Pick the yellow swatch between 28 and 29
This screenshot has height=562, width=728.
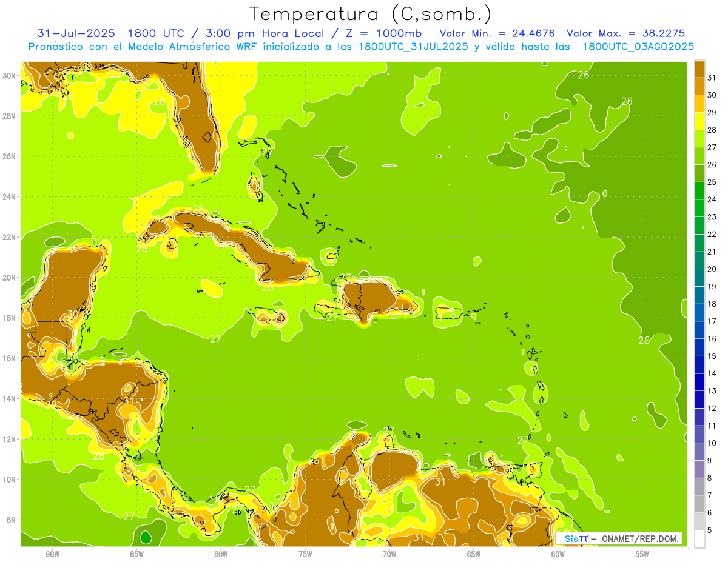(x=699, y=121)
